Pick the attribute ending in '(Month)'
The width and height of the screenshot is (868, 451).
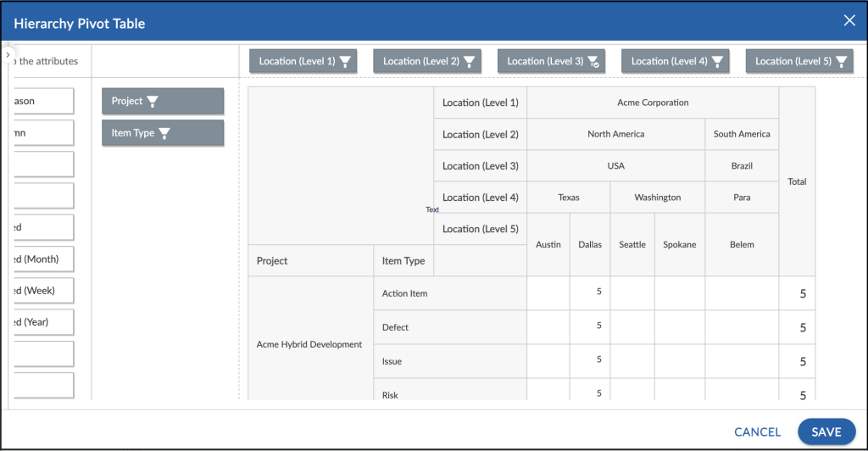click(x=44, y=259)
